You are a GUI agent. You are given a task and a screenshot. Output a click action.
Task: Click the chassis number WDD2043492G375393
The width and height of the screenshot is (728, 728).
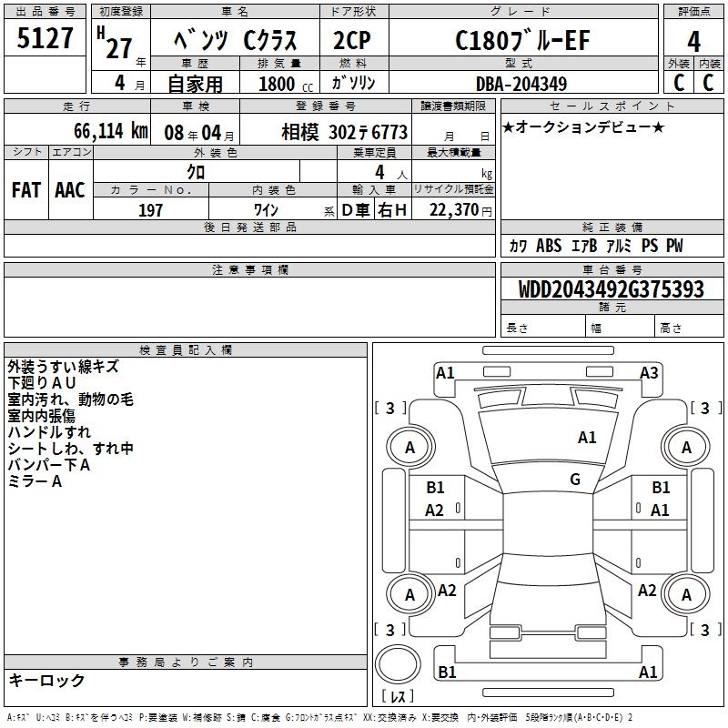coord(612,289)
